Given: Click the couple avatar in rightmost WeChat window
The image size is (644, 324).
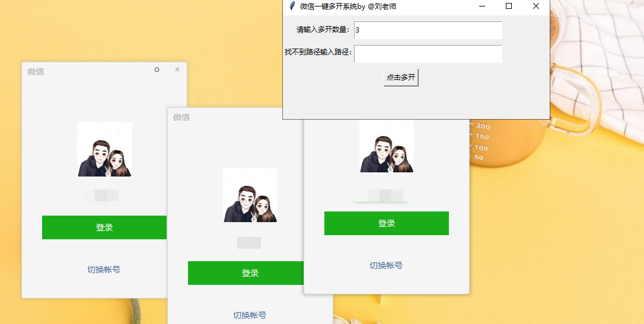Looking at the screenshot, I should pos(387,147).
